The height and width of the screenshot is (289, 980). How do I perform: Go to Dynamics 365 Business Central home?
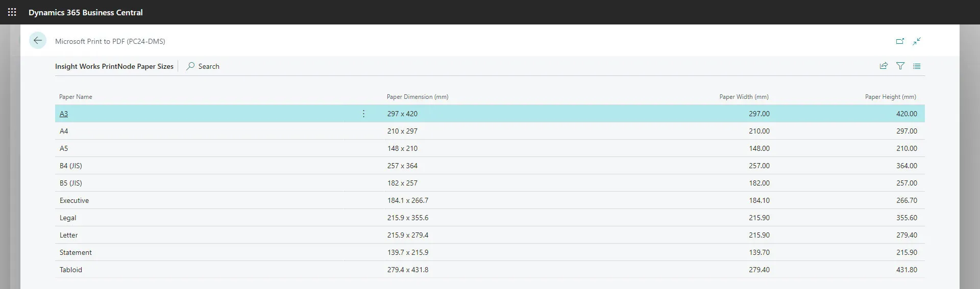click(x=85, y=12)
